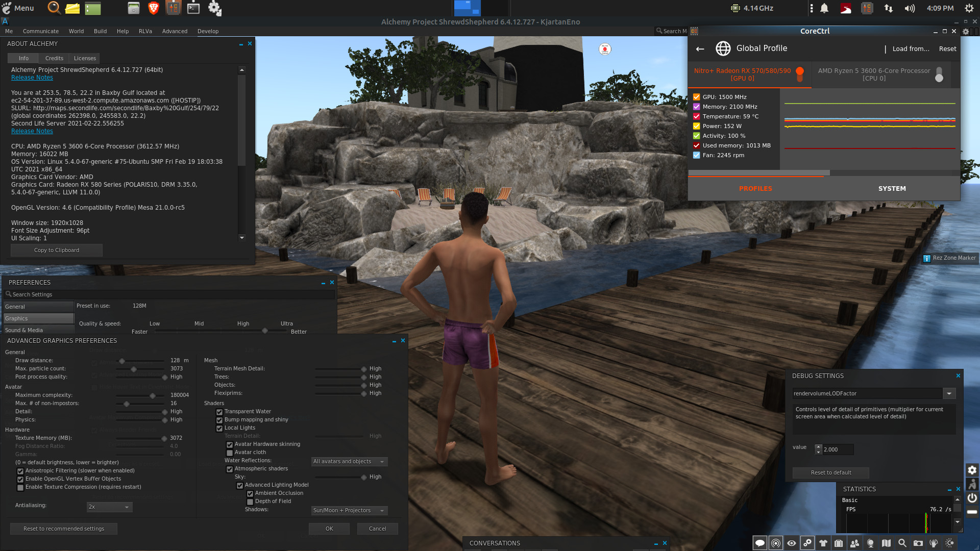Image resolution: width=980 pixels, height=551 pixels.
Task: Enable Depth of Field checkbox
Action: pos(251,501)
